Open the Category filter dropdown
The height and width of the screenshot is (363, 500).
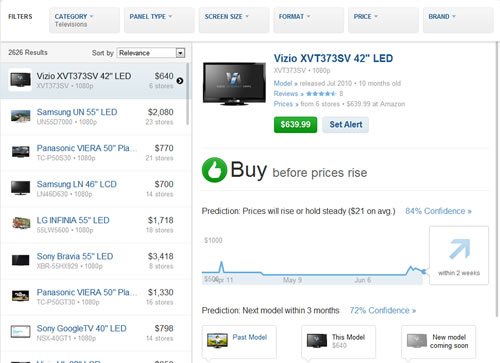click(84, 20)
